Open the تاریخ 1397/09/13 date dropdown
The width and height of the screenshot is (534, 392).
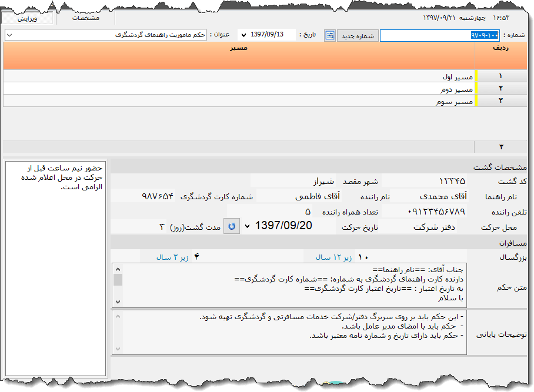[243, 35]
